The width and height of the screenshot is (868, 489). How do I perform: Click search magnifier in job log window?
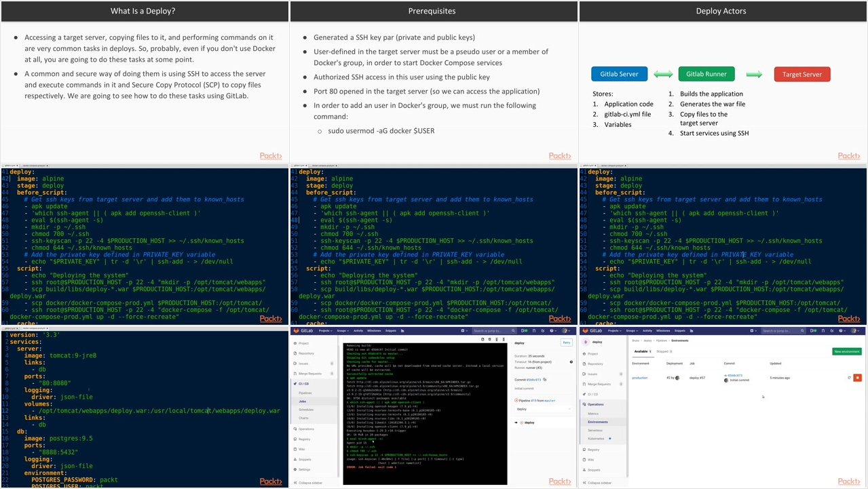tap(513, 330)
